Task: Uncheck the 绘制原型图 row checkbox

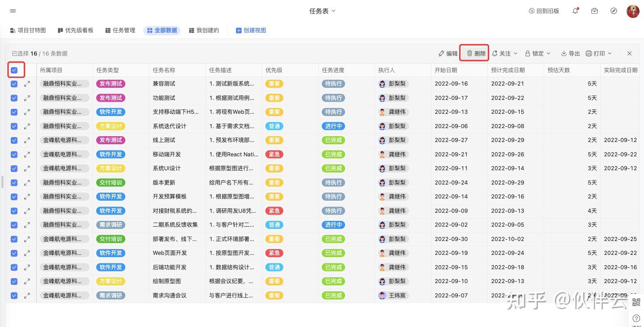Action: point(14,281)
